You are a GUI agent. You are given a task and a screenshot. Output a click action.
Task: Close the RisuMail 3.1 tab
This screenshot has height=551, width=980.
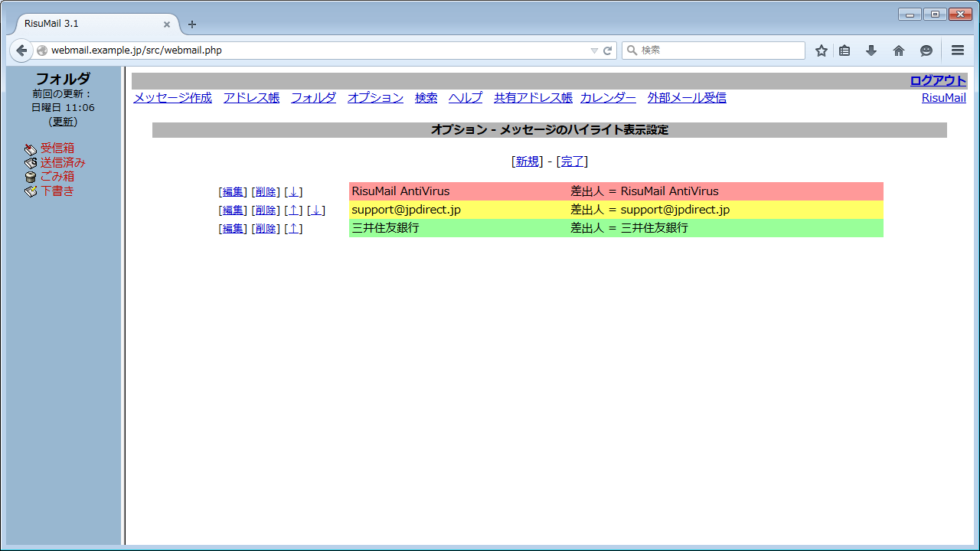[x=167, y=24]
